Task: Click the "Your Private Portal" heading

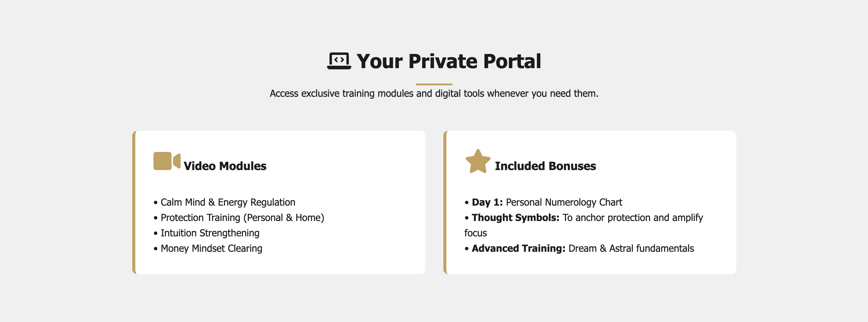Action: point(448,62)
